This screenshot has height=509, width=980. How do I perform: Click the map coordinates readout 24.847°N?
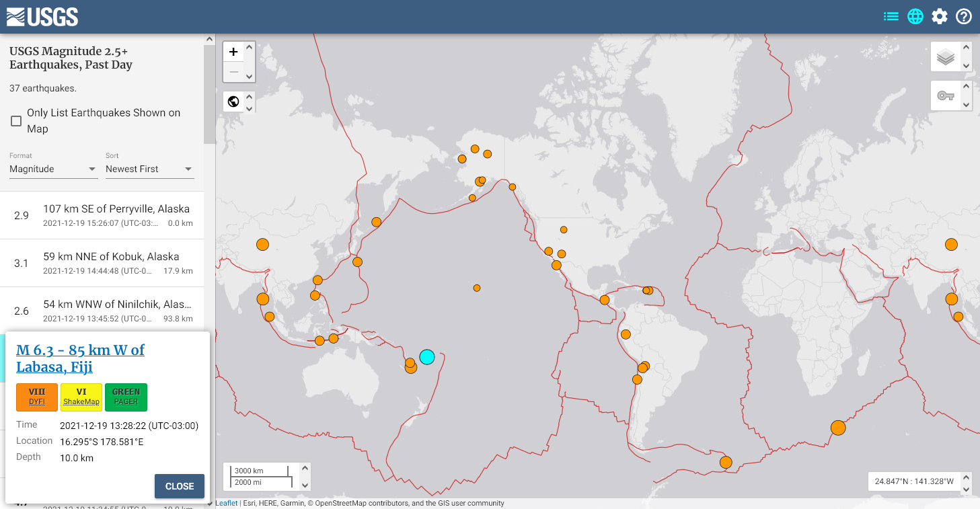point(913,481)
